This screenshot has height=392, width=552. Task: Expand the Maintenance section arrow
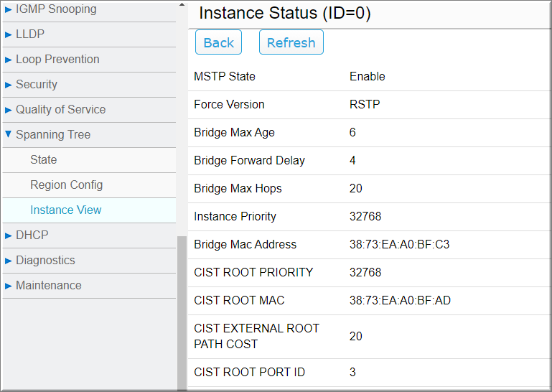pyautogui.click(x=8, y=286)
